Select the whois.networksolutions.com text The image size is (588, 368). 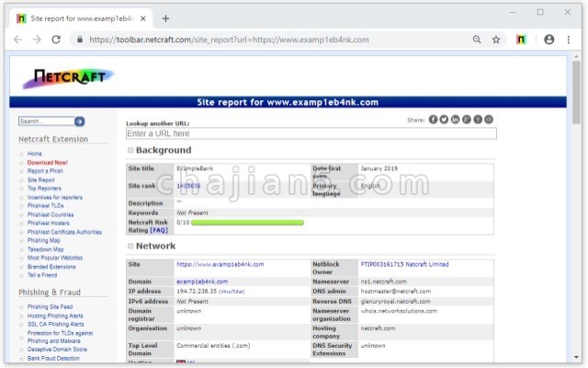399,311
